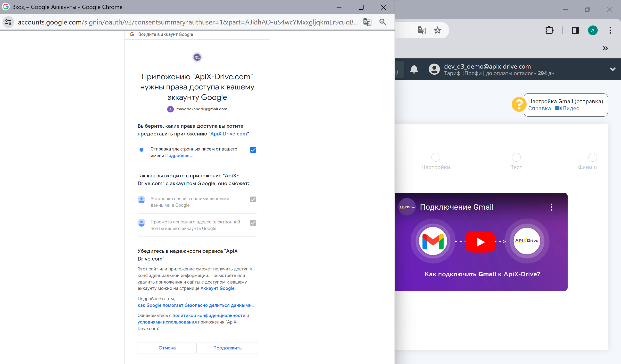Open the политикой конфиденциальности link
The image size is (621, 364).
tap(209, 315)
